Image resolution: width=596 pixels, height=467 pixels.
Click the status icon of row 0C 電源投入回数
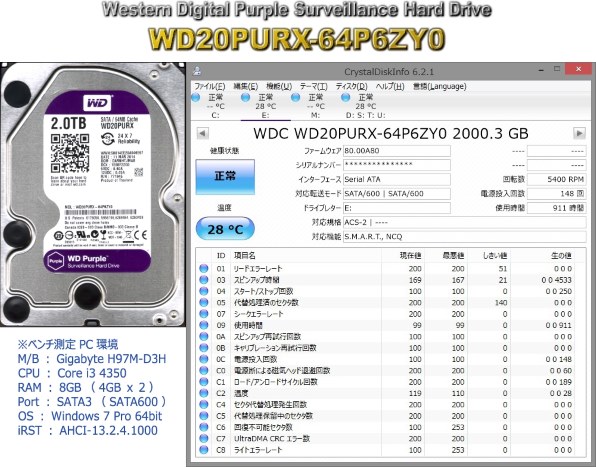[204, 359]
